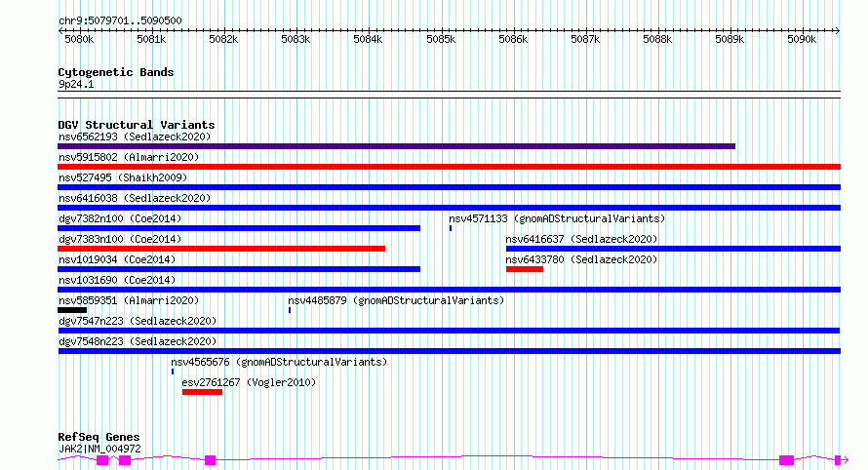Screen dimensions: 868x470
Task: Click the nsv4565676 gnomAD variant label
Action: tap(279, 362)
